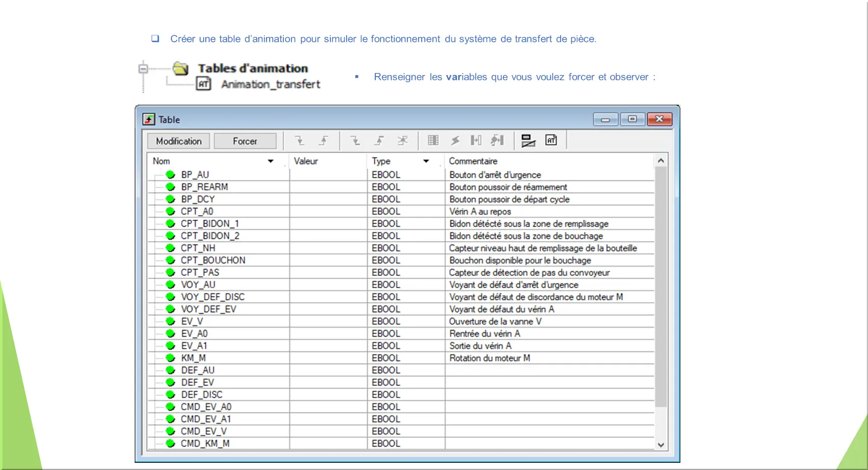Click the double-arrow-to-bar toolbar icon
This screenshot has height=470, width=868.
click(497, 140)
